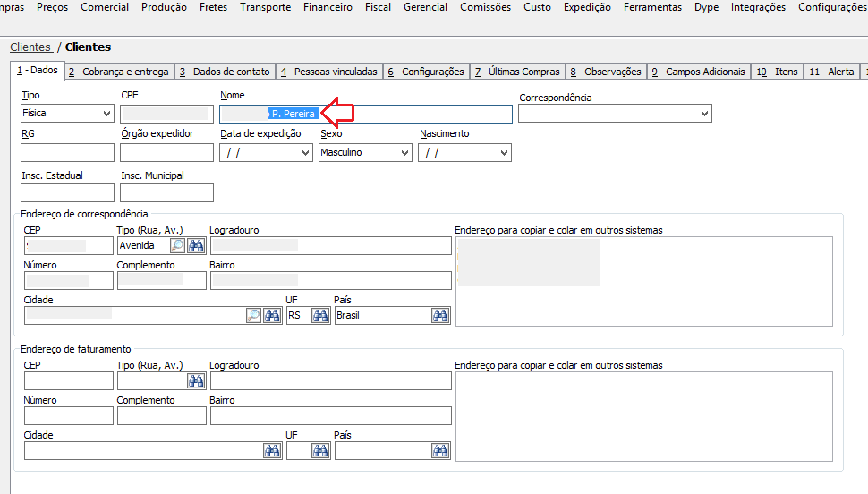Open 4 - Pessoas vinculadas tab
Screen dimensions: 868x494
point(328,72)
